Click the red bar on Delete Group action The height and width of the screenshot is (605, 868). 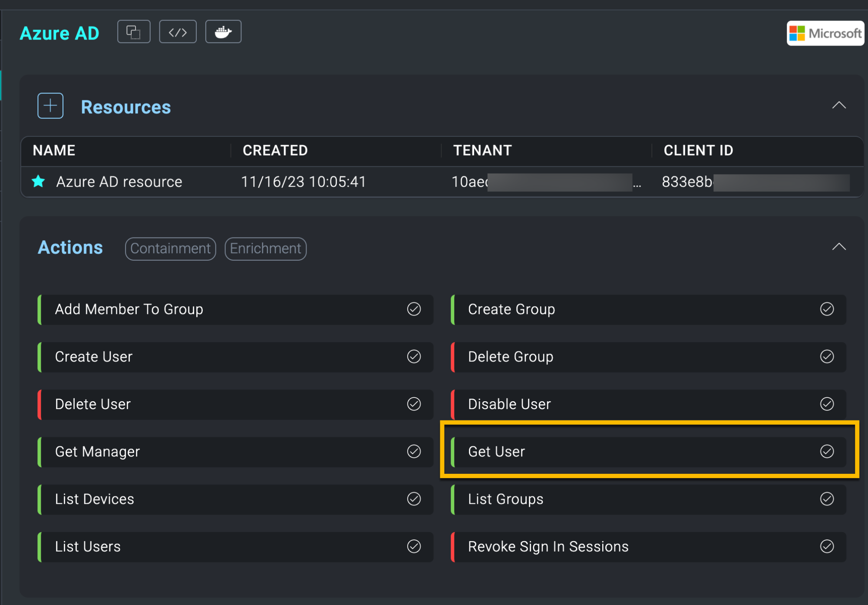click(x=453, y=357)
